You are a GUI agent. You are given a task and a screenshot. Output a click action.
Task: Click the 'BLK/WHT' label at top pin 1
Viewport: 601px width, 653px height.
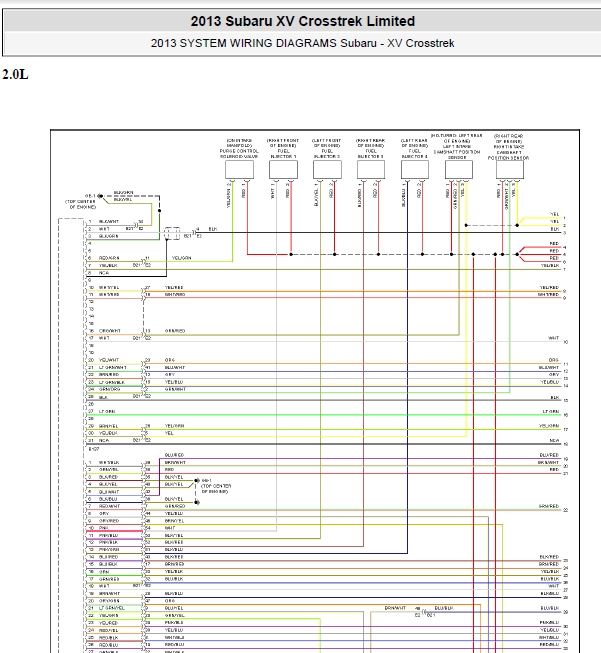[109, 222]
